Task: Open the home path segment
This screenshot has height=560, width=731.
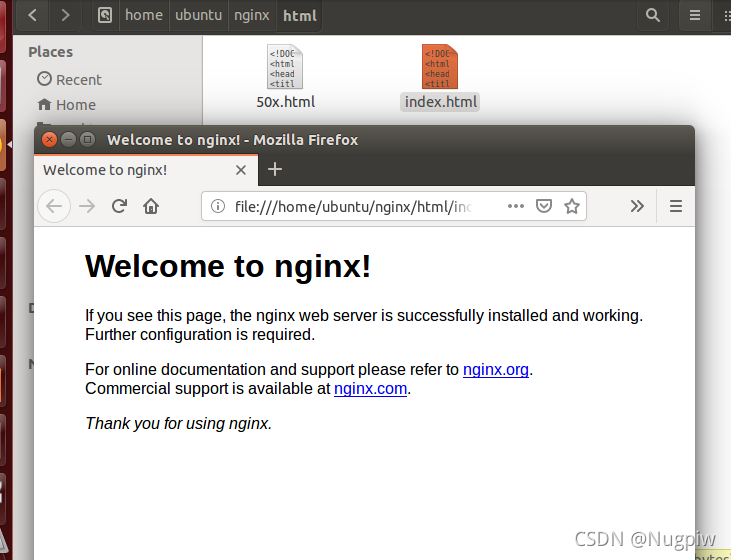Action: [144, 15]
